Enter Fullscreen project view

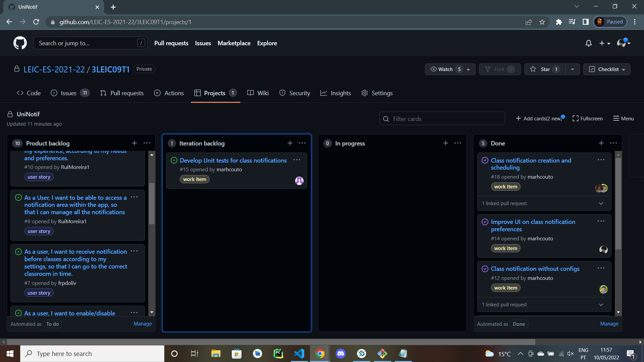pyautogui.click(x=587, y=119)
